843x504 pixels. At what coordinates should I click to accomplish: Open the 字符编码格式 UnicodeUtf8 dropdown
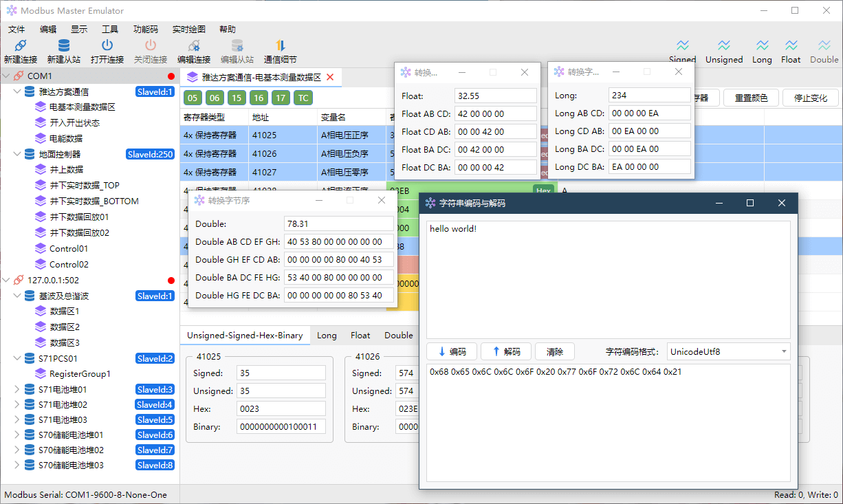pyautogui.click(x=728, y=351)
